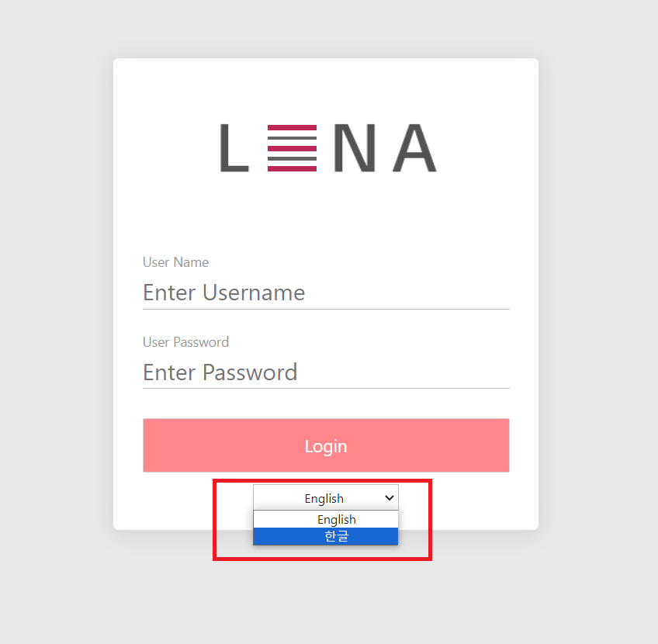This screenshot has height=644, width=658.
Task: Focus the Enter Username input field
Action: (326, 293)
